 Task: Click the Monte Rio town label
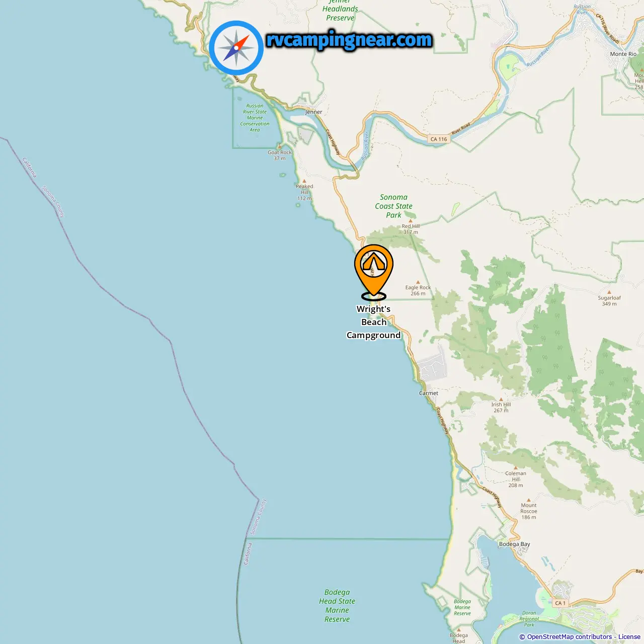click(623, 54)
